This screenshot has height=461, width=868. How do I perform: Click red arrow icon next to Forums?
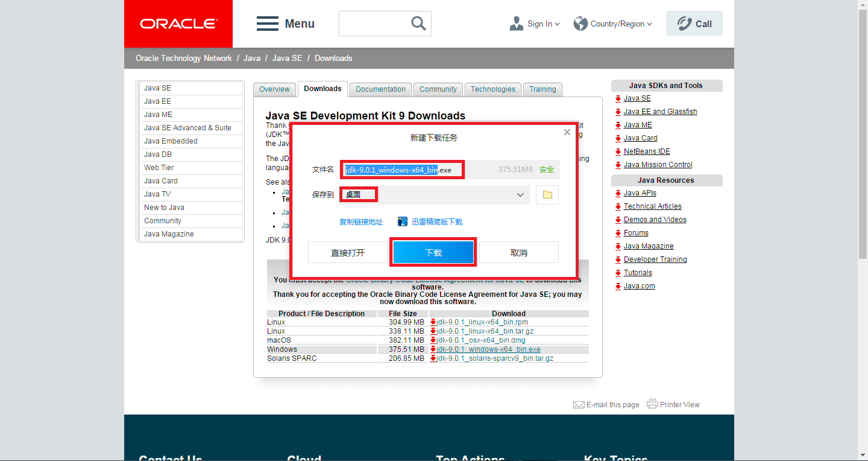click(x=618, y=233)
